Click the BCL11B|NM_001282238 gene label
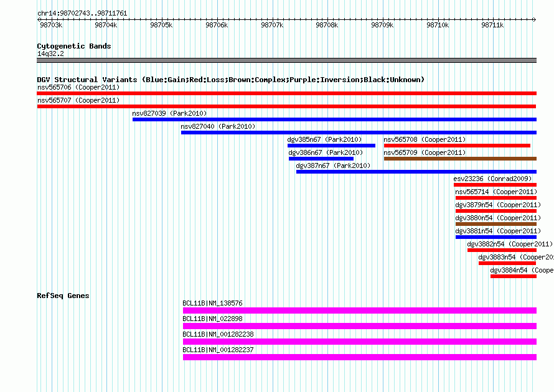554x392 pixels. tap(218, 334)
